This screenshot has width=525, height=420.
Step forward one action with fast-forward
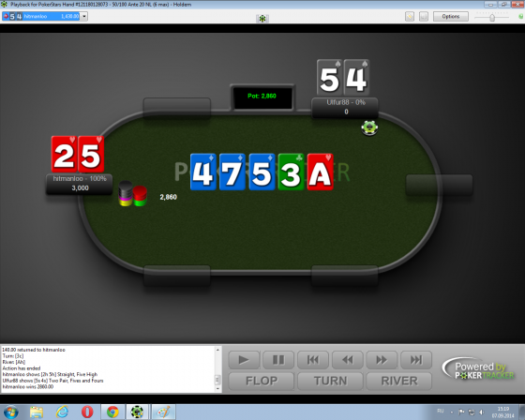pos(382,360)
